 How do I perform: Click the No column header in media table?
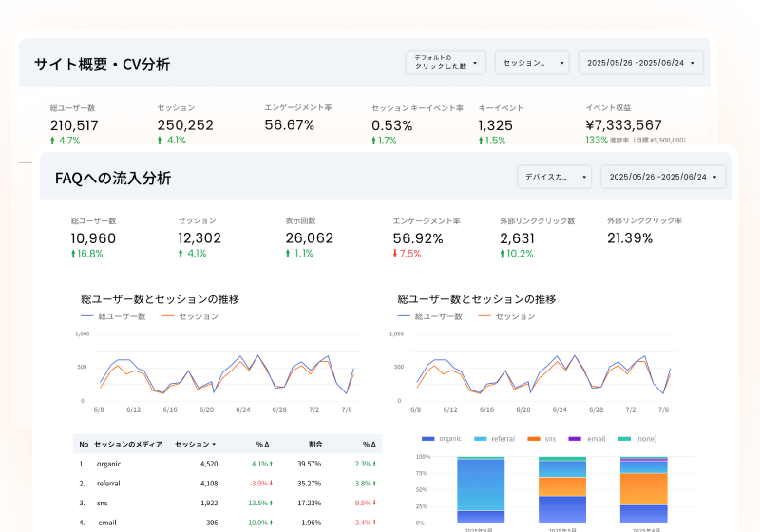coord(84,445)
